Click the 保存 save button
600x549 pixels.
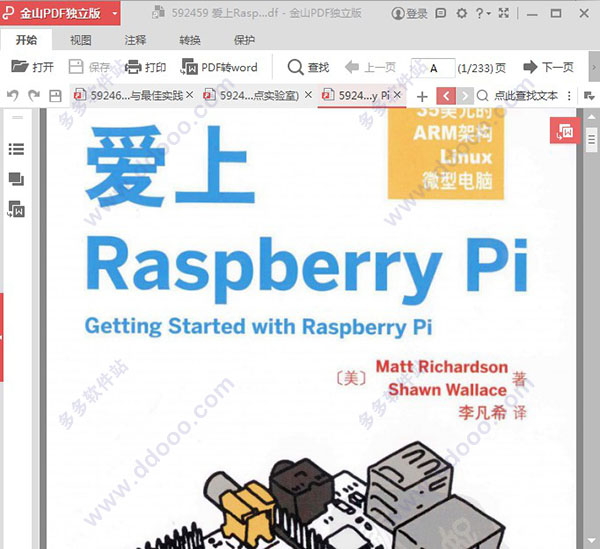pyautogui.click(x=88, y=67)
